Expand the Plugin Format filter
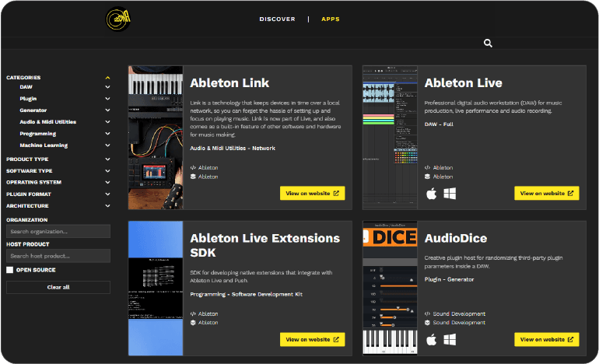Viewport: 599px width, 364px height. click(x=107, y=194)
